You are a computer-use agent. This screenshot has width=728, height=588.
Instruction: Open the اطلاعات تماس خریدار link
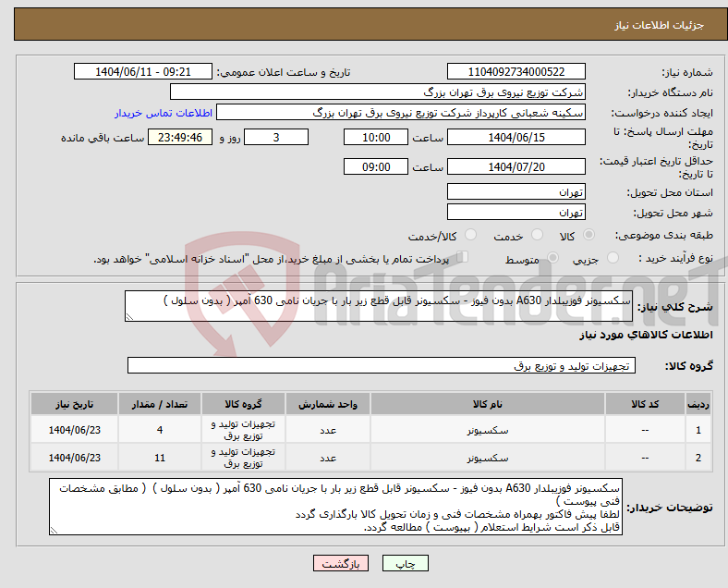[164, 113]
